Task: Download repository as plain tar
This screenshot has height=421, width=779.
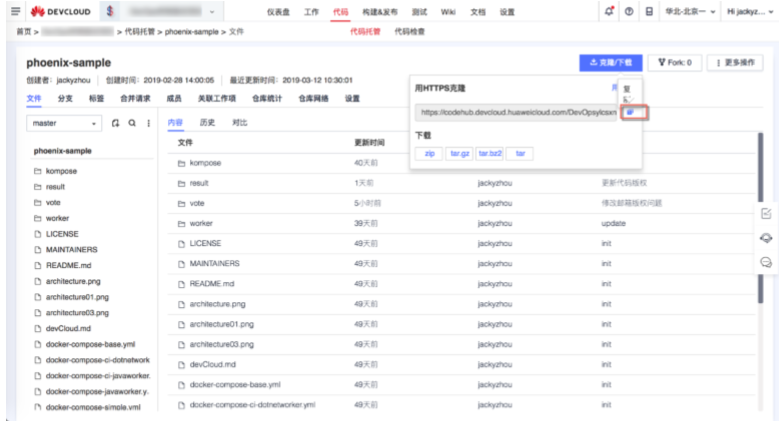Action: click(520, 154)
